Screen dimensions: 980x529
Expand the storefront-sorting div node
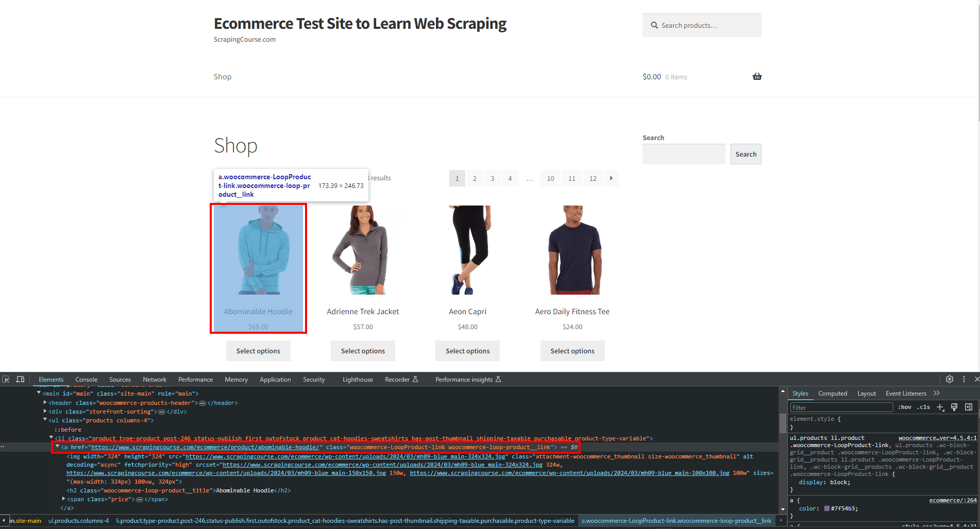point(45,411)
